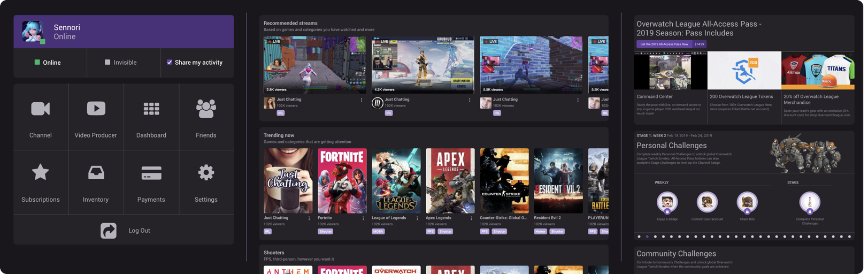
Task: Click the Resident Evil 2 title text
Action: click(547, 218)
